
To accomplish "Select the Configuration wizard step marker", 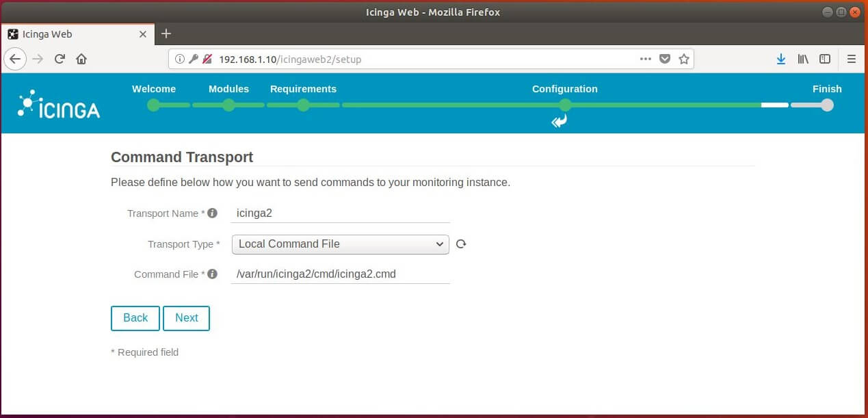I will coord(565,105).
